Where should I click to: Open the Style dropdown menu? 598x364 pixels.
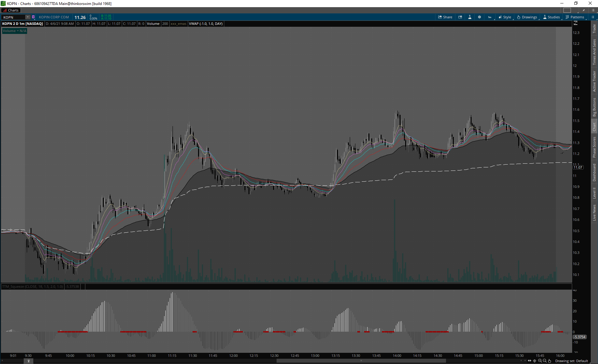tap(505, 17)
